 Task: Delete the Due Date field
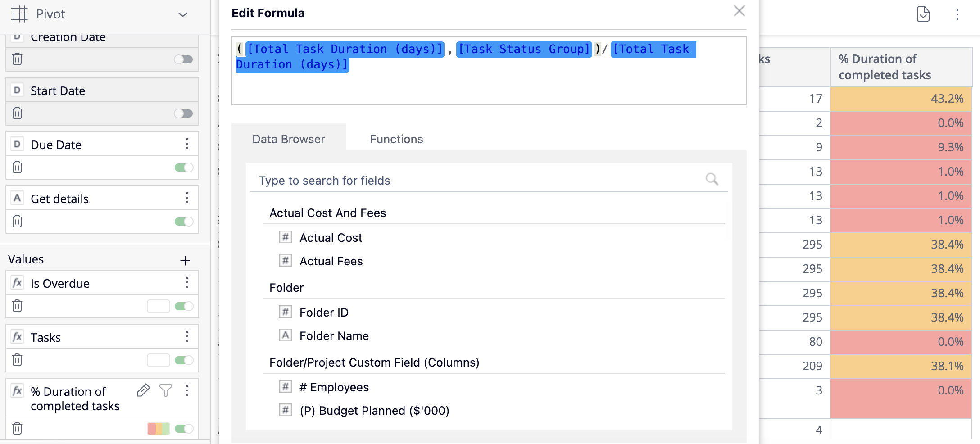(x=17, y=167)
